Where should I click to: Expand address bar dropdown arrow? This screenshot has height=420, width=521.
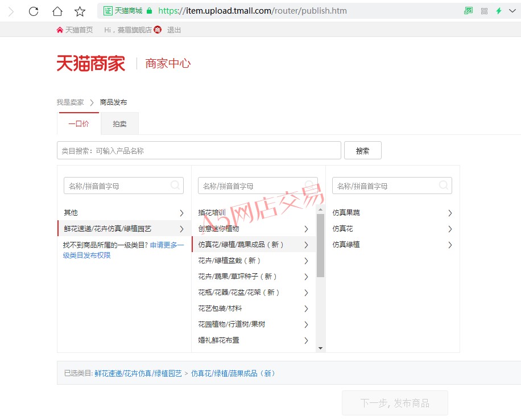point(512,11)
